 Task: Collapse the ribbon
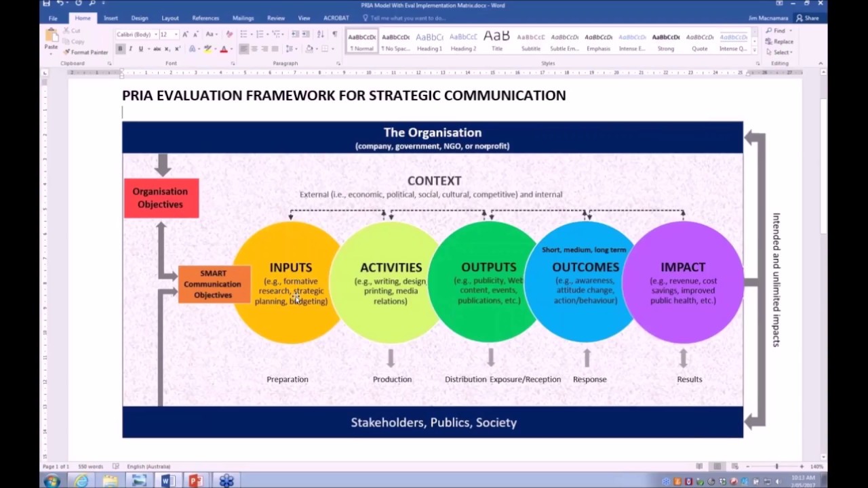click(x=821, y=64)
